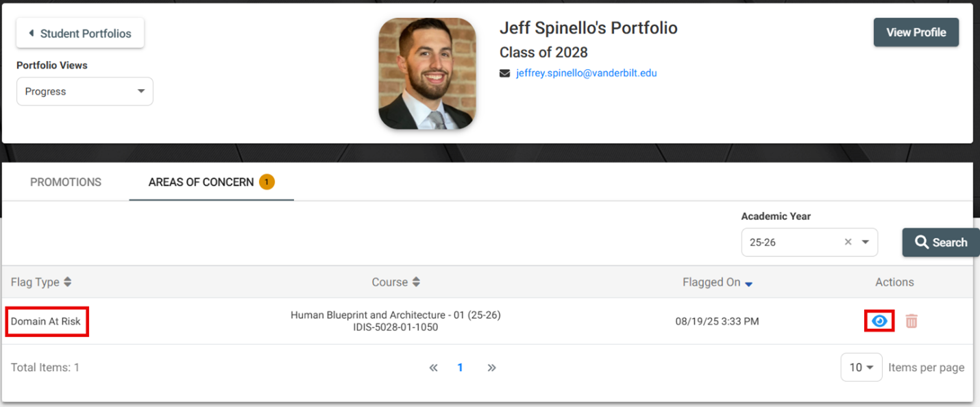Click the envelope email icon
980x407 pixels.
tap(505, 73)
